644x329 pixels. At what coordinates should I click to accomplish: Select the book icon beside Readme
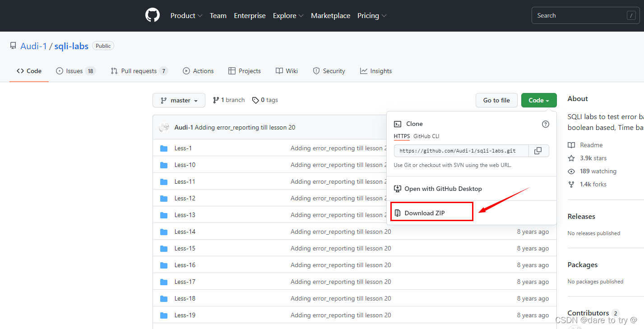[571, 145]
